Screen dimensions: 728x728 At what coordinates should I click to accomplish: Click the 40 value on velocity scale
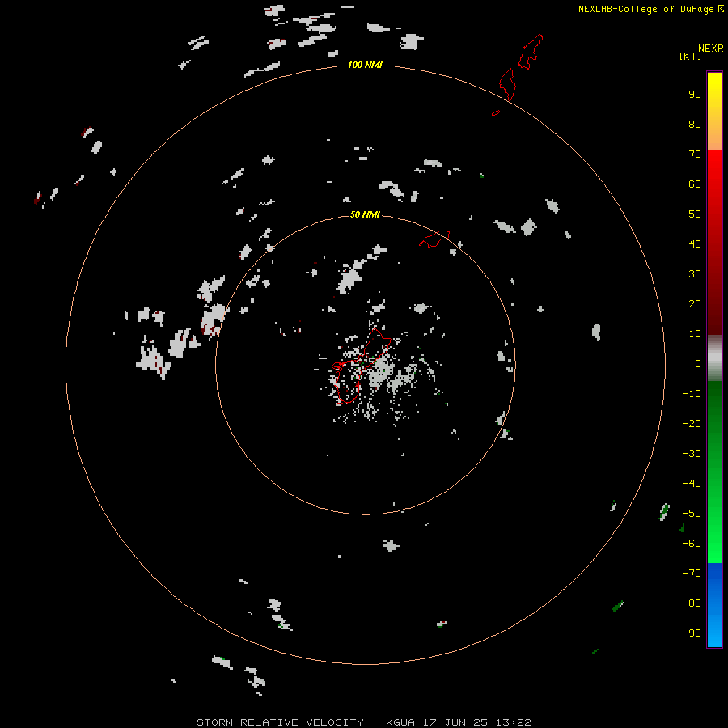click(x=695, y=243)
